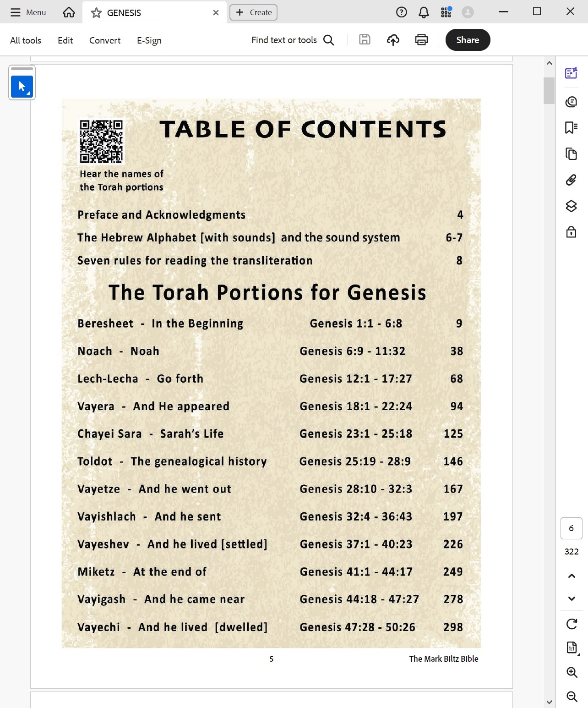This screenshot has width=588, height=708.
Task: Go to previous page
Action: click(572, 576)
